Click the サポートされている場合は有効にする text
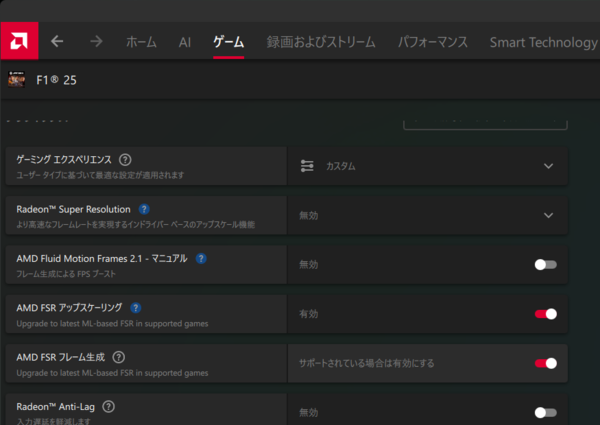This screenshot has height=425, width=600. click(367, 363)
